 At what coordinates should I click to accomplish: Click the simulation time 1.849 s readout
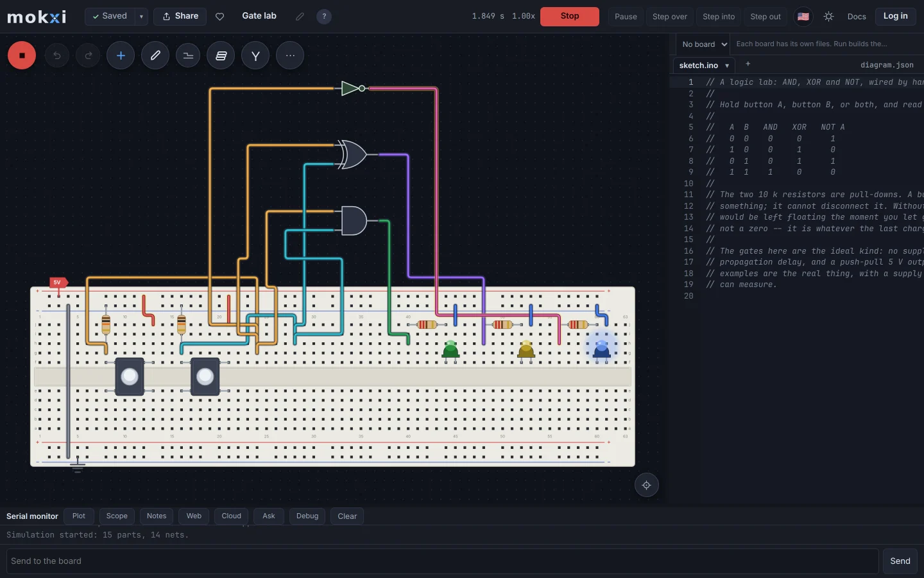point(488,17)
